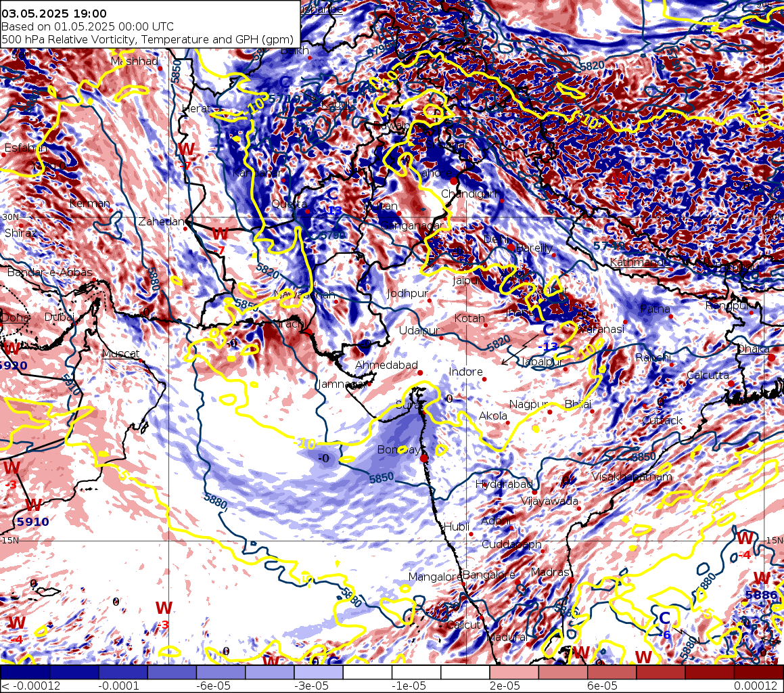Image resolution: width=784 pixels, height=693 pixels.
Task: Click the Kathmandu city label
Action: (639, 262)
